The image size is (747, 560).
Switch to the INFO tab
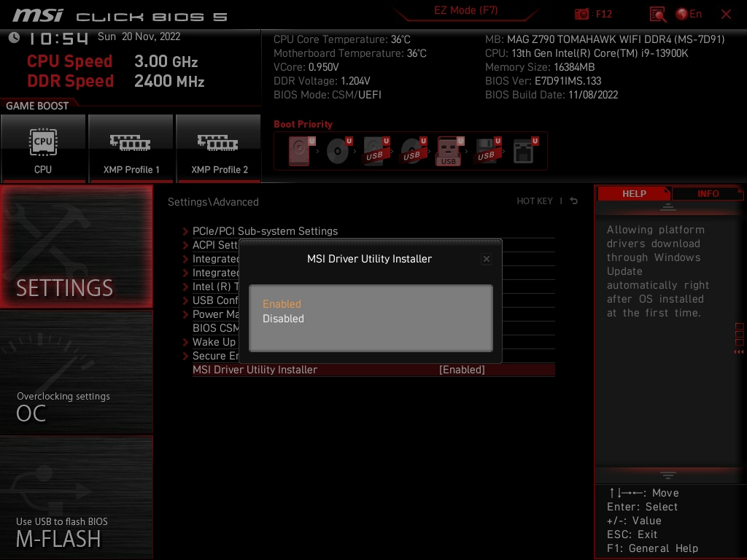pos(708,193)
